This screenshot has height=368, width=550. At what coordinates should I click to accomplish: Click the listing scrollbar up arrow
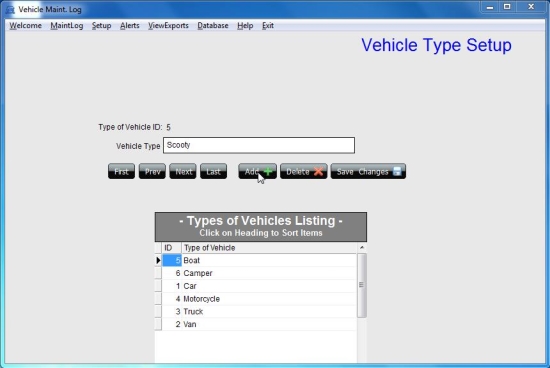tap(362, 248)
